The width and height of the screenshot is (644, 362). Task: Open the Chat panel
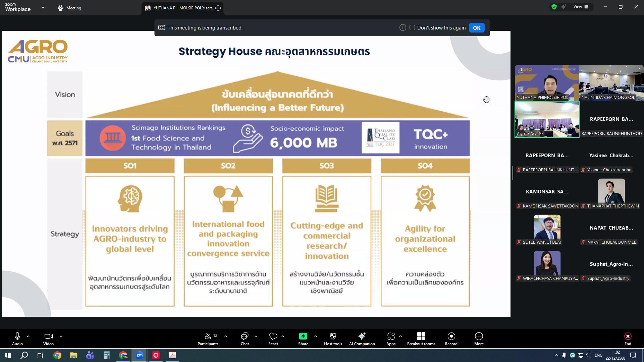245,339
